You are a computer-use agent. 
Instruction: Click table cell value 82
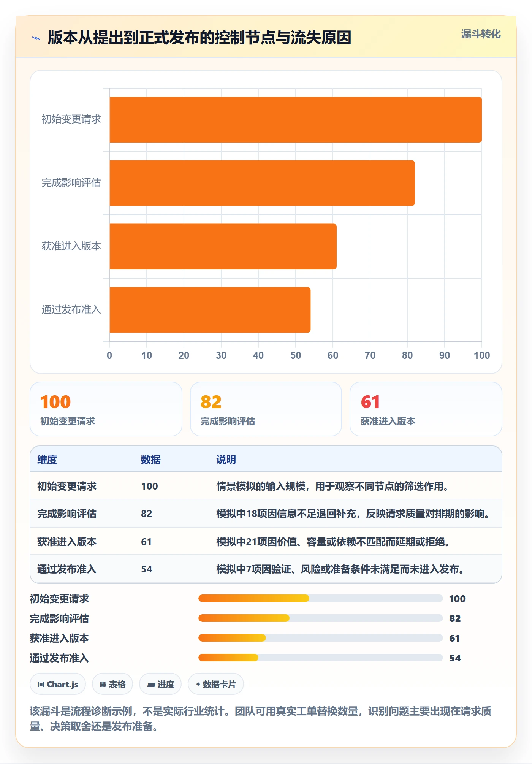pos(147,514)
